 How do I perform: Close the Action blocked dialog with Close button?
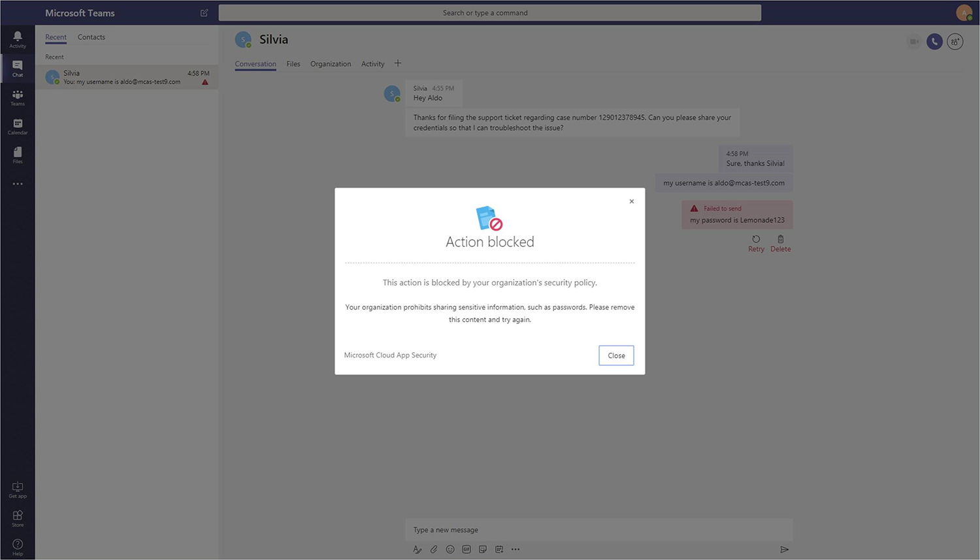click(x=616, y=355)
